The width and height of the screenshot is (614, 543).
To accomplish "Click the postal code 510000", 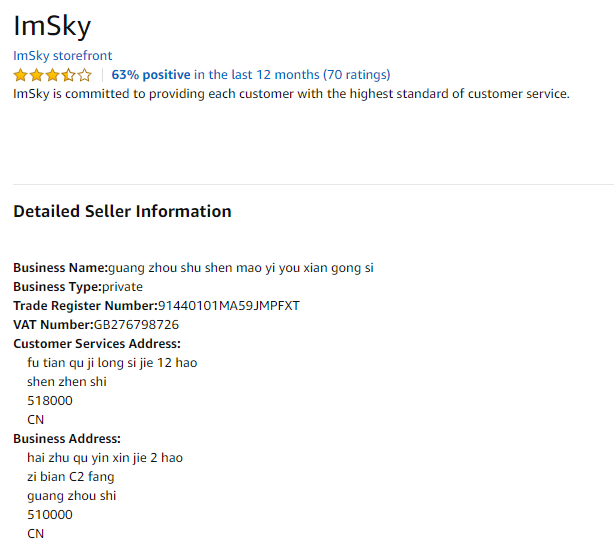I will pos(50,515).
